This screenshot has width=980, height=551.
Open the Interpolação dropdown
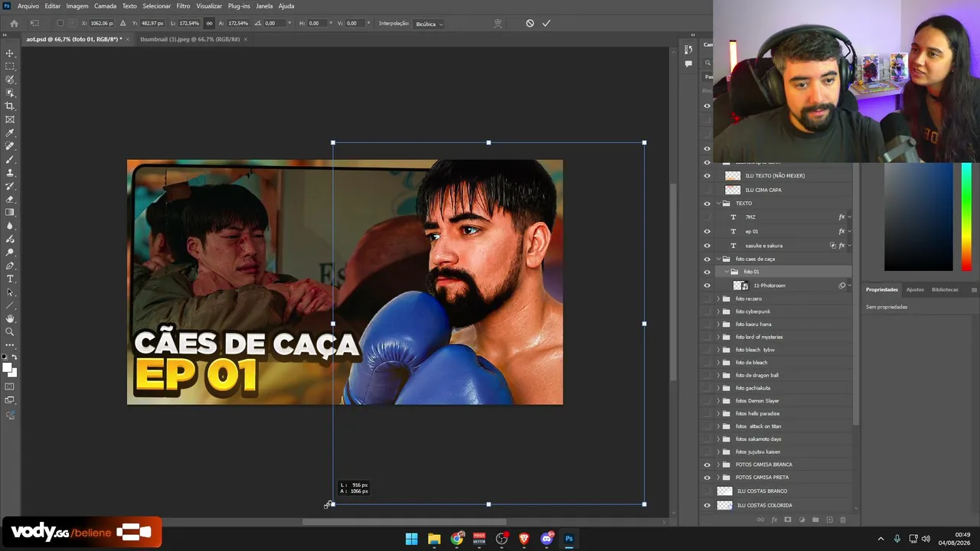click(x=430, y=24)
